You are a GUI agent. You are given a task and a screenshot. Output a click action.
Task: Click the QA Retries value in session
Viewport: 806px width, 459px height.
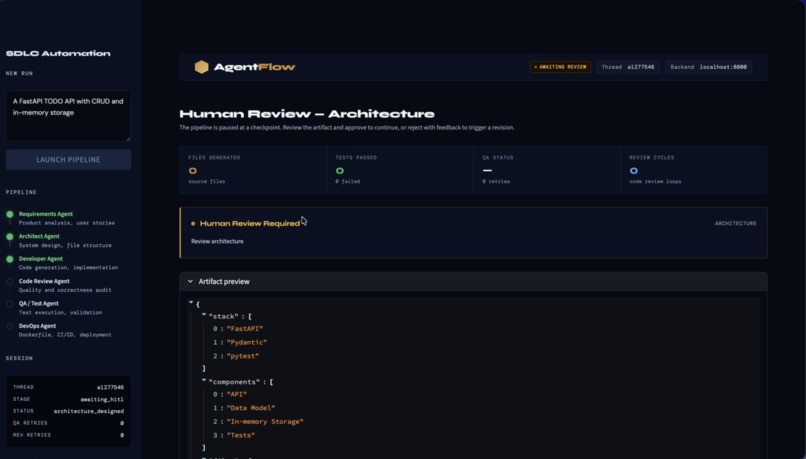coord(122,424)
